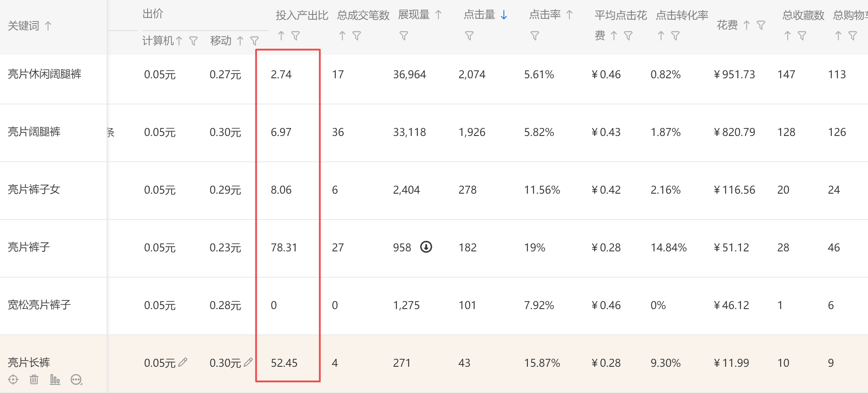This screenshot has width=868, height=393.
Task: Filter the 总收藏数 column
Action: point(802,36)
